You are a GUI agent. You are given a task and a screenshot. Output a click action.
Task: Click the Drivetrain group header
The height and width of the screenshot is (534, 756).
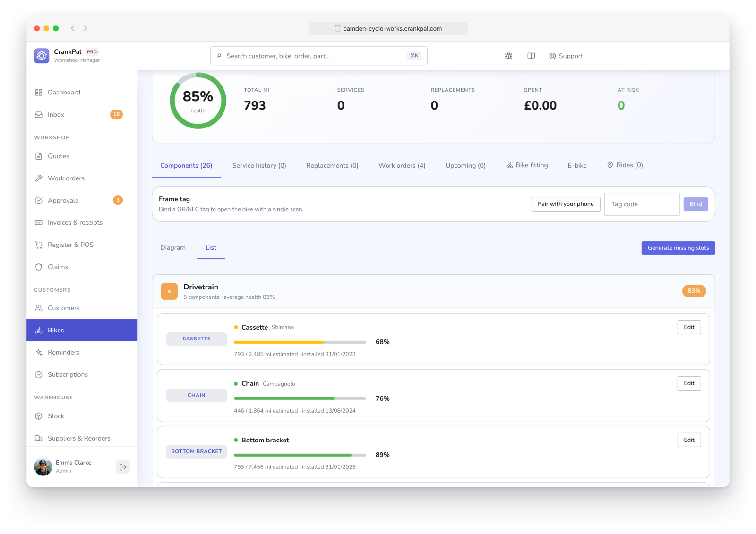433,291
